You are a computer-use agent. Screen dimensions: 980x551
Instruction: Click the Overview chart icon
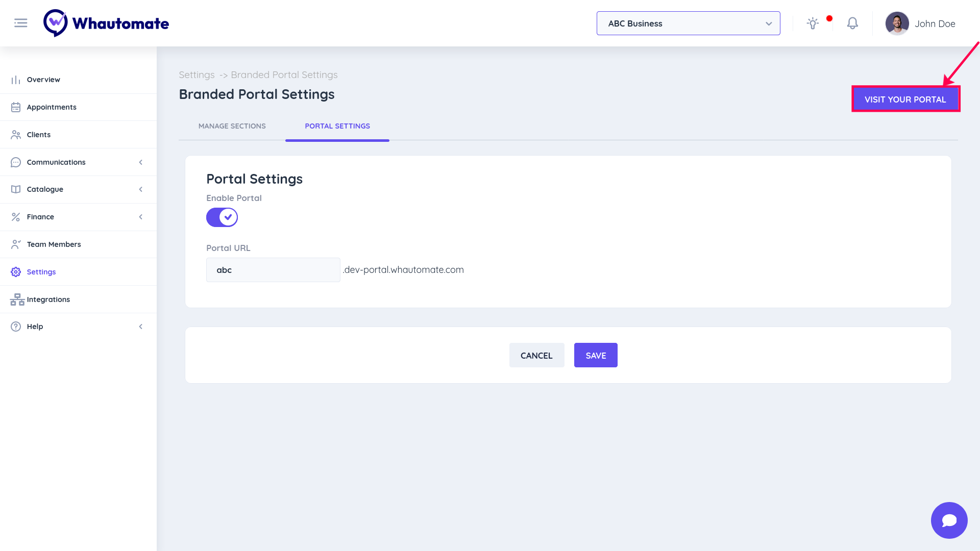16,80
